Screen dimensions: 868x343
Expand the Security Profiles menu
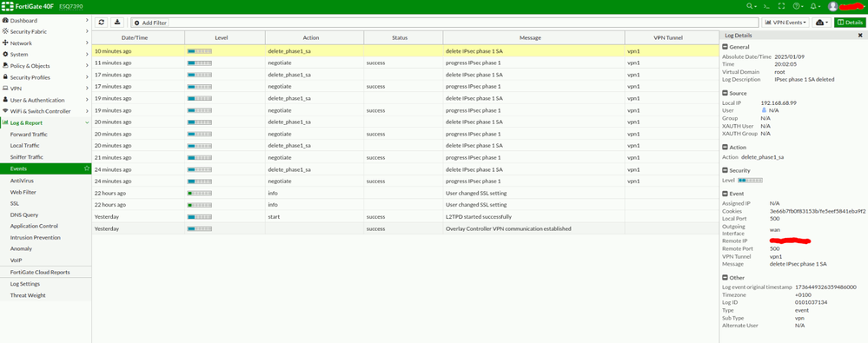pos(45,77)
